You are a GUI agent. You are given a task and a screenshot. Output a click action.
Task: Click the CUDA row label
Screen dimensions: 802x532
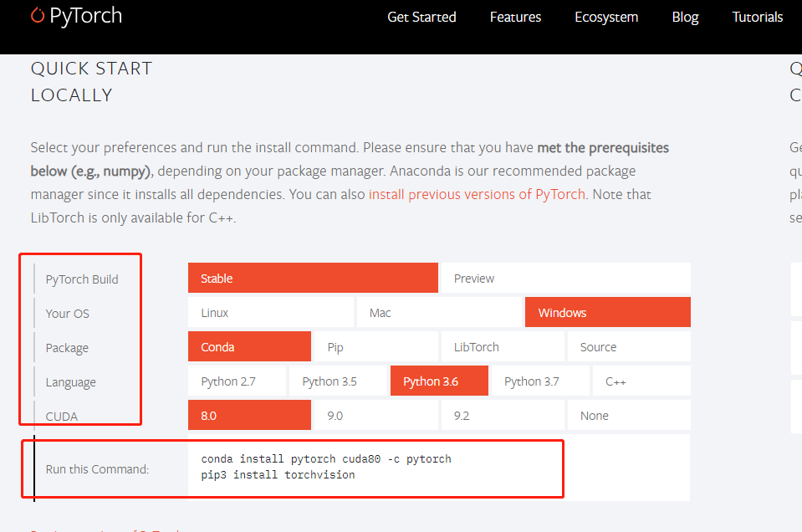click(x=61, y=417)
